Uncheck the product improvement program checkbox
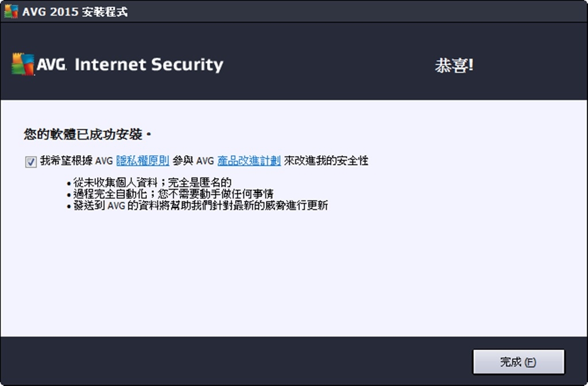Screen dimensions: 588x386 click(x=31, y=162)
